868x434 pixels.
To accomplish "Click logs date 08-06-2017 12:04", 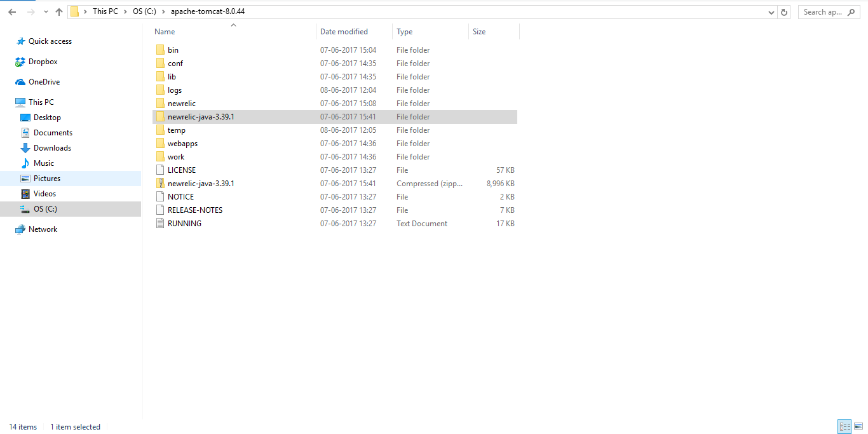I will point(348,90).
